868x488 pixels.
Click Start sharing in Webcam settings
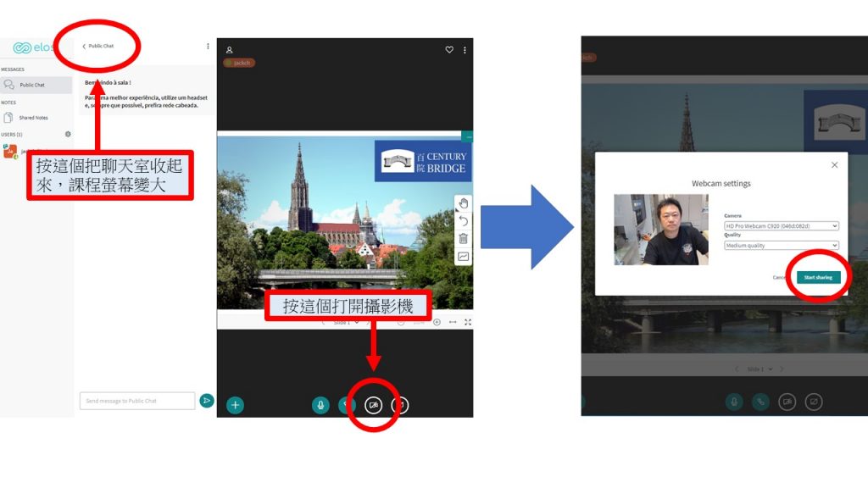818,277
